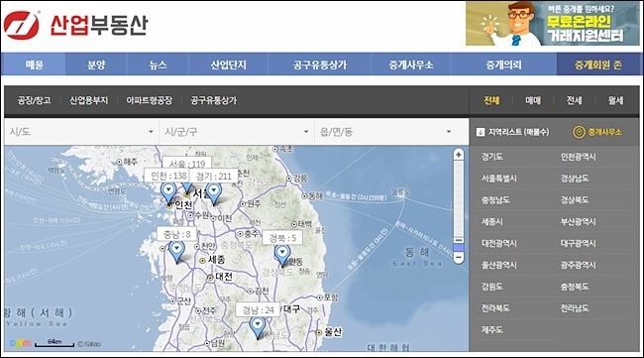Select the 매매 transaction type

pos(533,100)
